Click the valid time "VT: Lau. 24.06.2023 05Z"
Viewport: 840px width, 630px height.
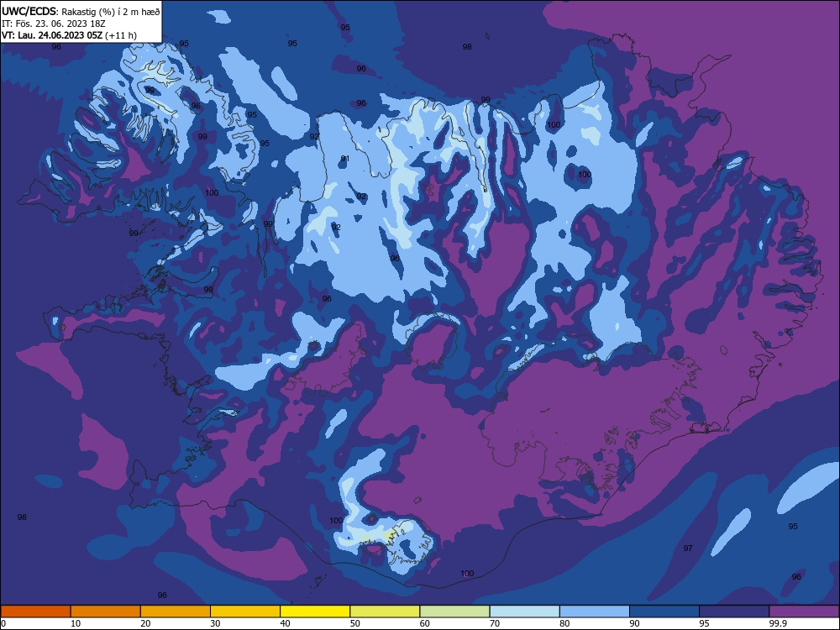(x=52, y=35)
